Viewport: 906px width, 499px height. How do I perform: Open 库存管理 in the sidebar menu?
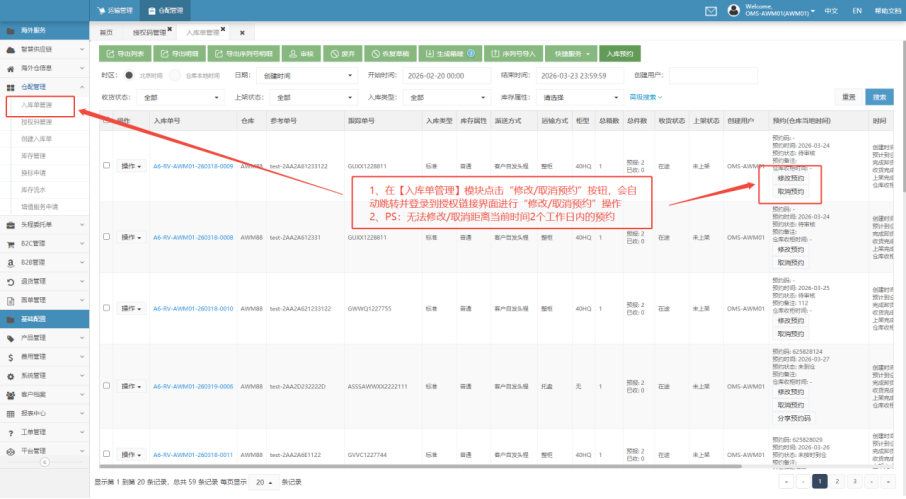click(x=36, y=155)
